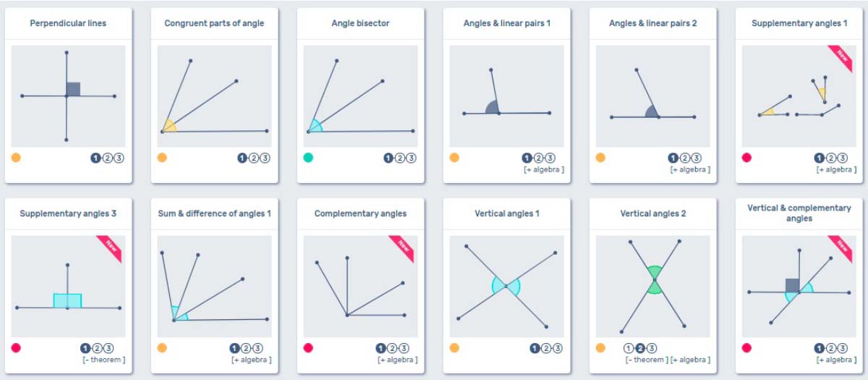The width and height of the screenshot is (868, 380).
Task: Select level 2 on Perpendicular lines card
Action: click(x=108, y=158)
